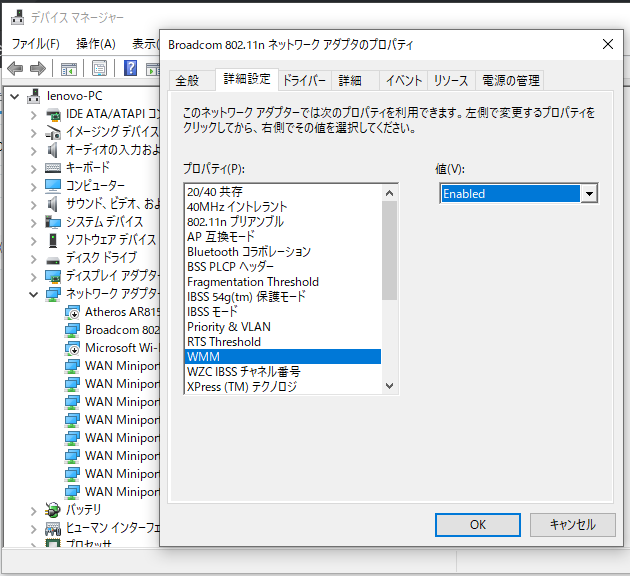Click the keyboard category icon
This screenshot has height=576, width=630.
(53, 168)
